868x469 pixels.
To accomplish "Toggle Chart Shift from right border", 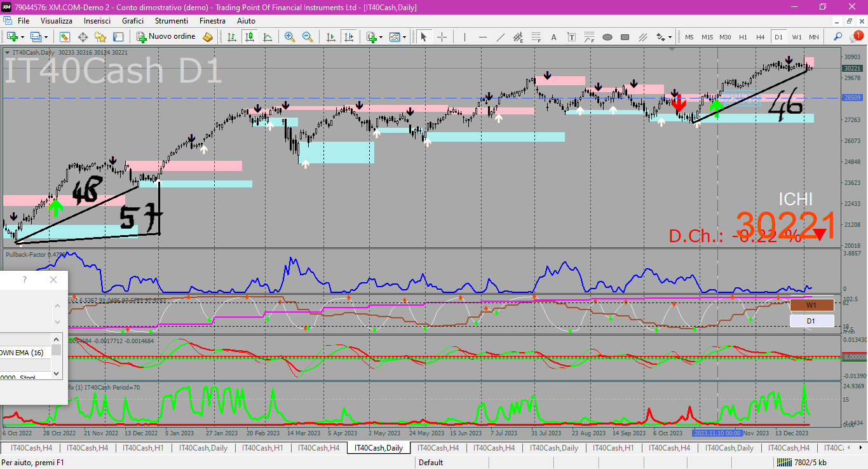I will (348, 37).
